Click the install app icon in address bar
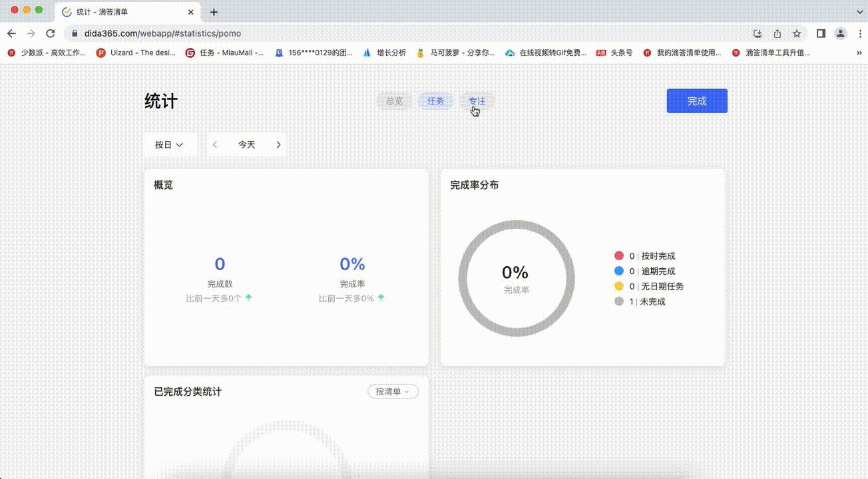This screenshot has width=868, height=479. pos(758,33)
